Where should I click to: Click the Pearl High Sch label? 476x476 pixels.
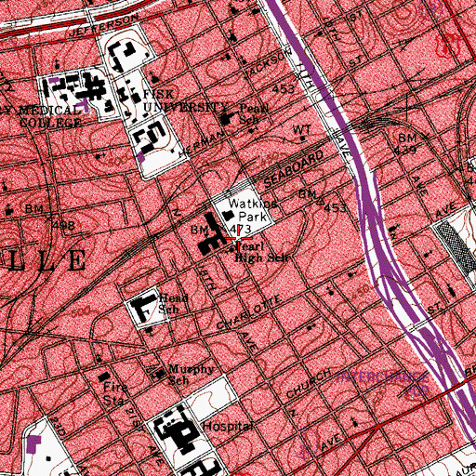point(261,252)
